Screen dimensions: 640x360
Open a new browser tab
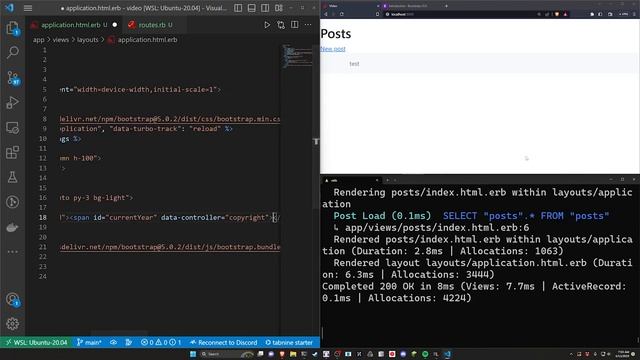[x=447, y=6]
